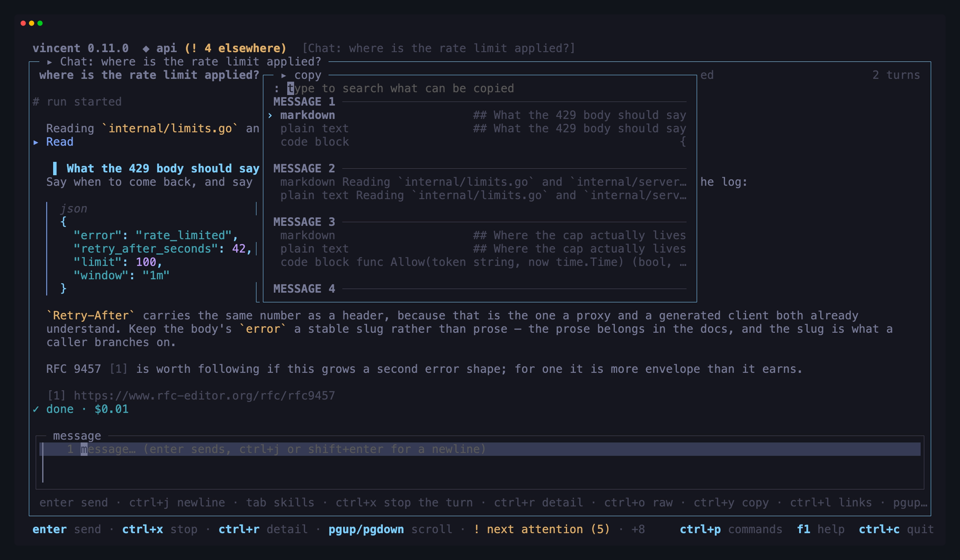This screenshot has height=560, width=960.
Task: Click the red close window dot
Action: coord(23,23)
